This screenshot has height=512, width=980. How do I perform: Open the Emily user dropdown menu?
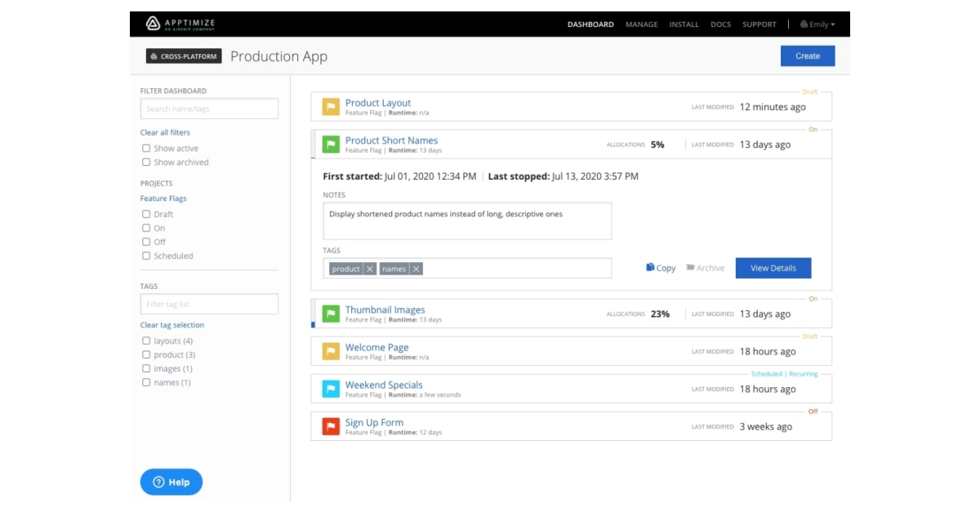point(817,24)
